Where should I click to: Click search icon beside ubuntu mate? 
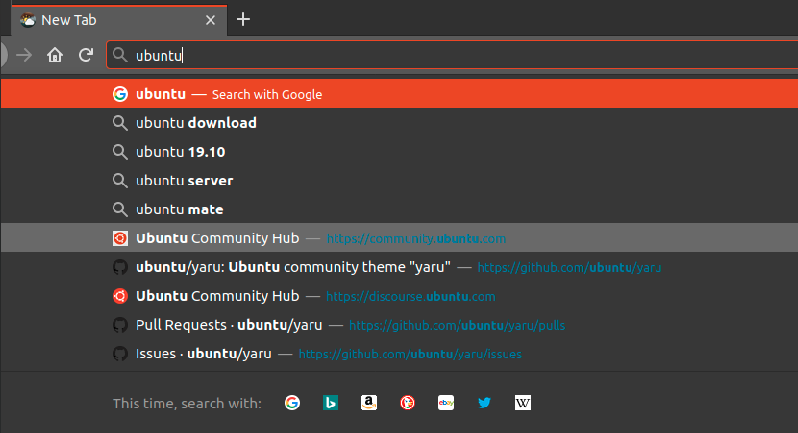120,209
